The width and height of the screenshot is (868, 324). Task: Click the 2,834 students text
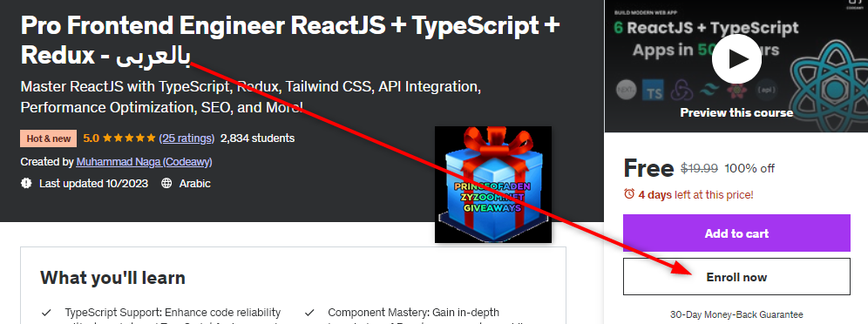tap(257, 138)
